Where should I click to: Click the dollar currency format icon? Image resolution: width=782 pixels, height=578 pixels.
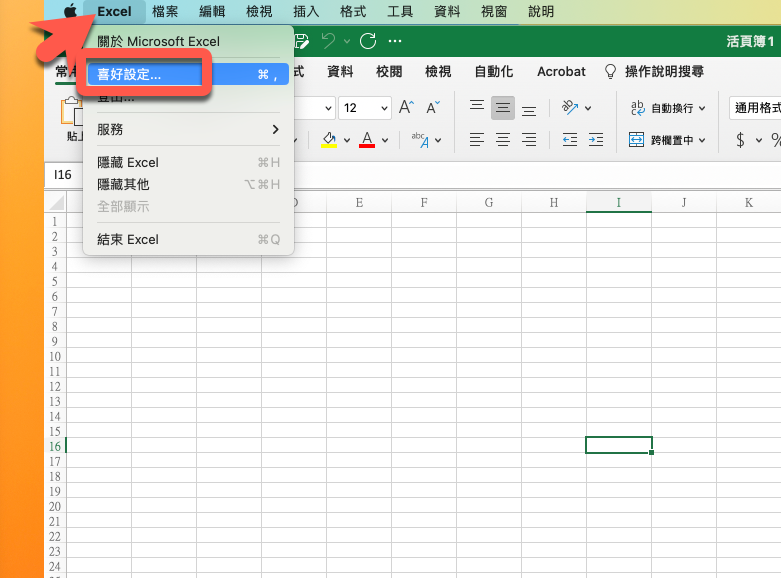(741, 140)
